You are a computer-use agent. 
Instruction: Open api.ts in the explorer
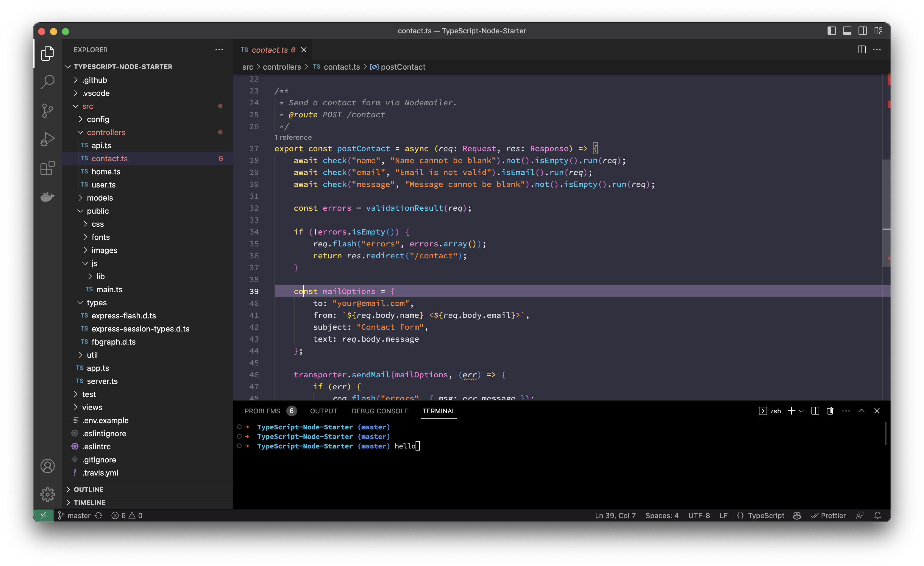point(147,146)
